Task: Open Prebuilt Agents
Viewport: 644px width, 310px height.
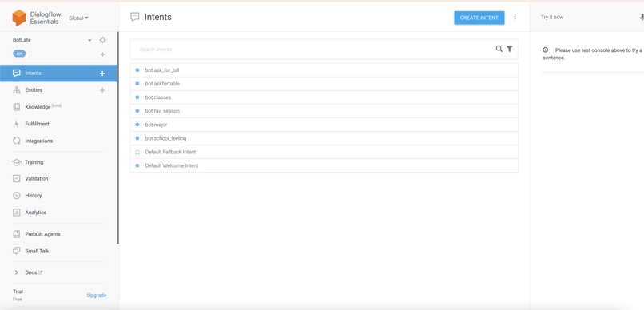Action: click(42, 234)
